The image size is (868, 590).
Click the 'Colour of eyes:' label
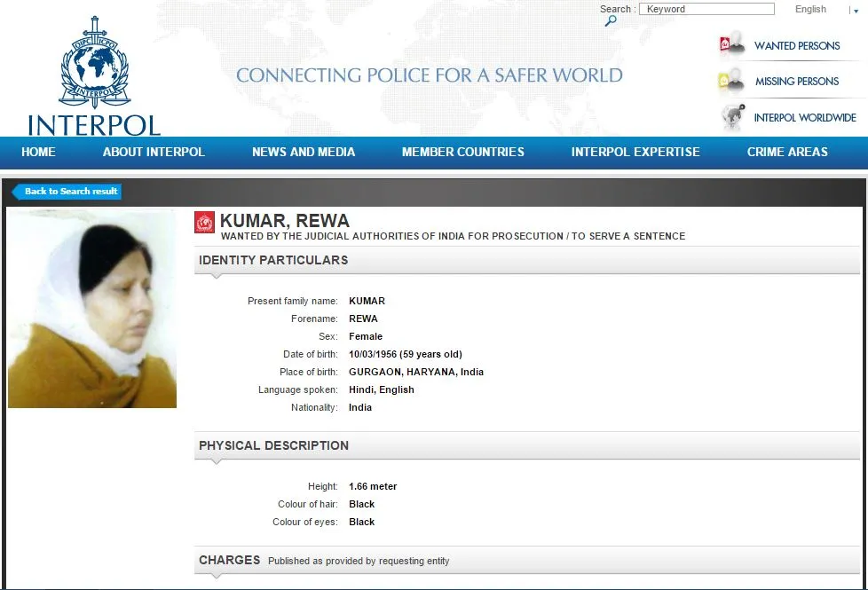[x=305, y=522]
